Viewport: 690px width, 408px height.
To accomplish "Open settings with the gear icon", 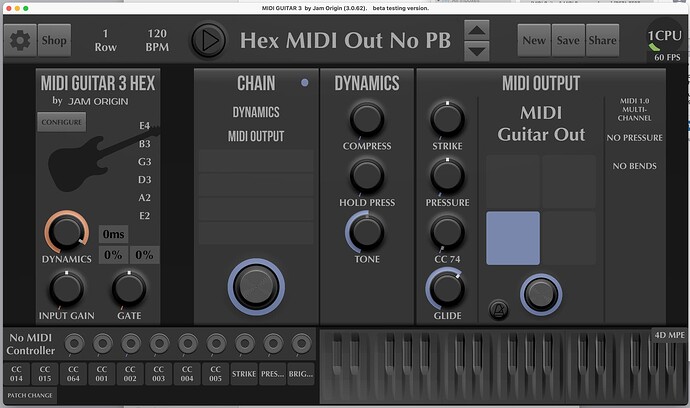I will [x=20, y=40].
